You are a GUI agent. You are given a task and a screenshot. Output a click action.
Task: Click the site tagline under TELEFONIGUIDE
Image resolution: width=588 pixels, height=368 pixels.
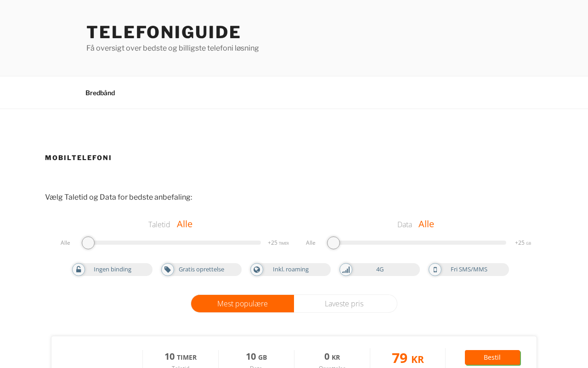tap(173, 48)
